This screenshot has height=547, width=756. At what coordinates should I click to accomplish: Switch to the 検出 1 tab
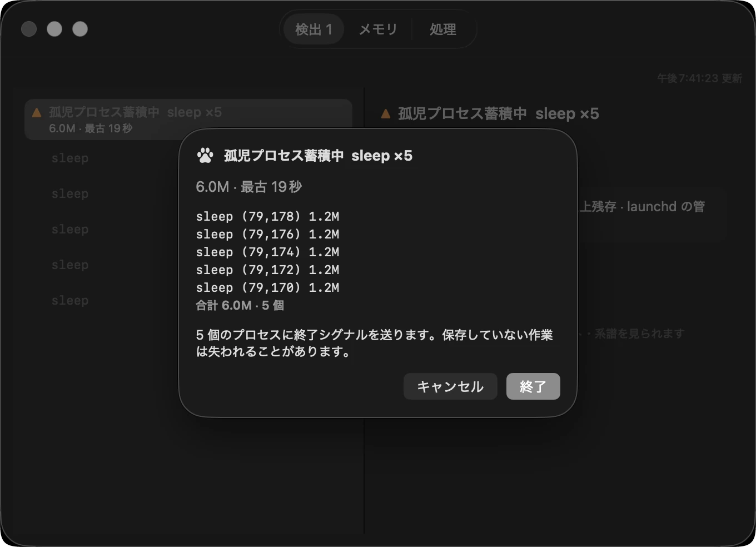[x=314, y=29]
